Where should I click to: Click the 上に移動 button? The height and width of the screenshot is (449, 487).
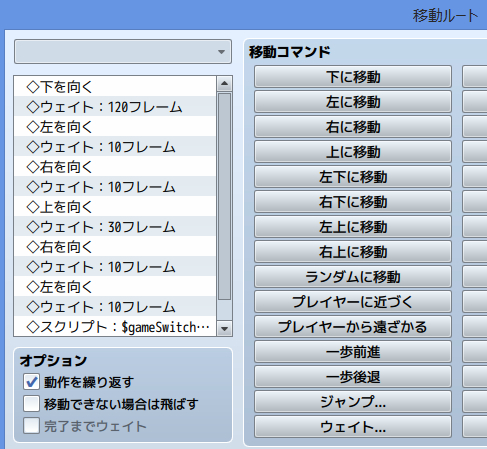pos(353,152)
